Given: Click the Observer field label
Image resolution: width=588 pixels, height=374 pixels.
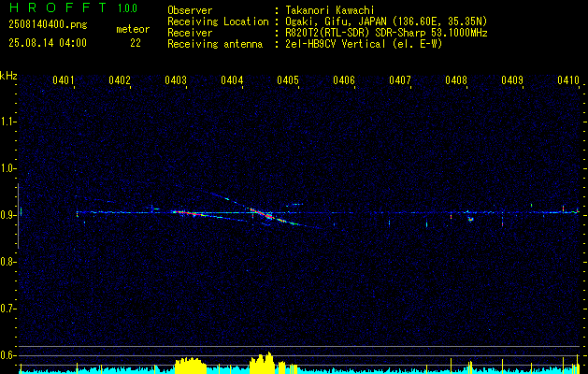Looking at the screenshot, I should coord(190,10).
